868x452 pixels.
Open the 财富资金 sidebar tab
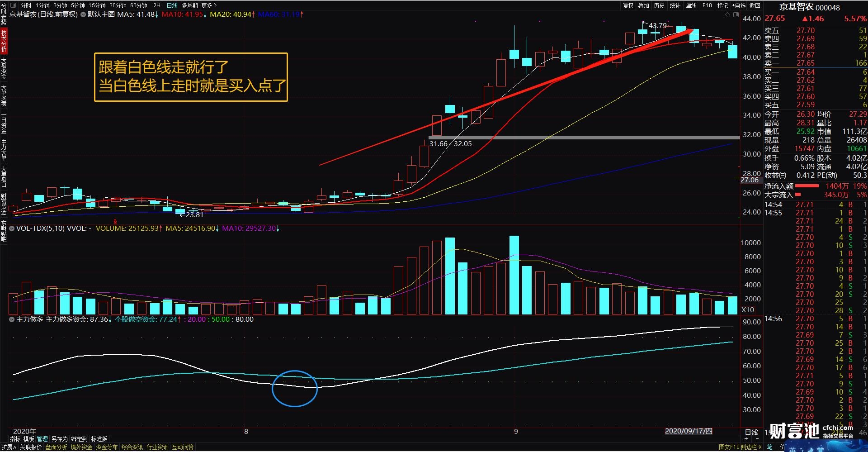(x=4, y=205)
